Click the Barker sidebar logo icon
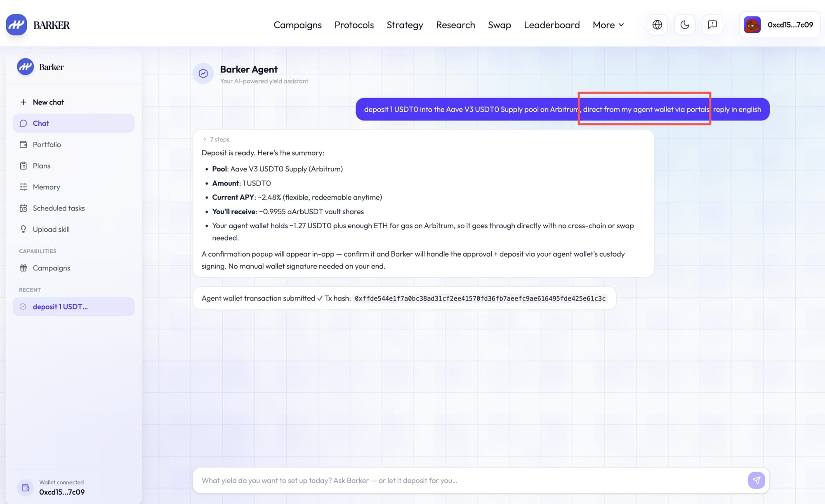Viewport: 825px width, 504px height. [x=25, y=67]
